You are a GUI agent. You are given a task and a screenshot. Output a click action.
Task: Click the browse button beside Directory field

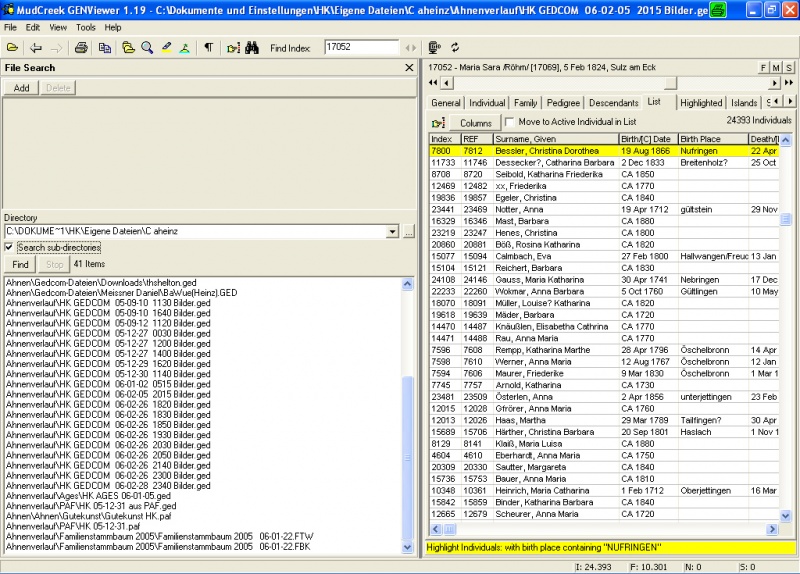click(x=408, y=232)
